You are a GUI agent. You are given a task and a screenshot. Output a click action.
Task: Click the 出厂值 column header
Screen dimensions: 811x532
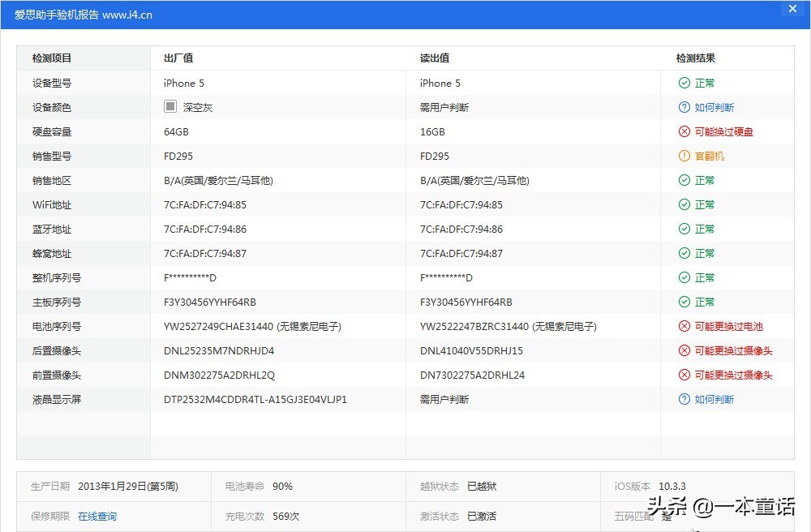(x=178, y=58)
